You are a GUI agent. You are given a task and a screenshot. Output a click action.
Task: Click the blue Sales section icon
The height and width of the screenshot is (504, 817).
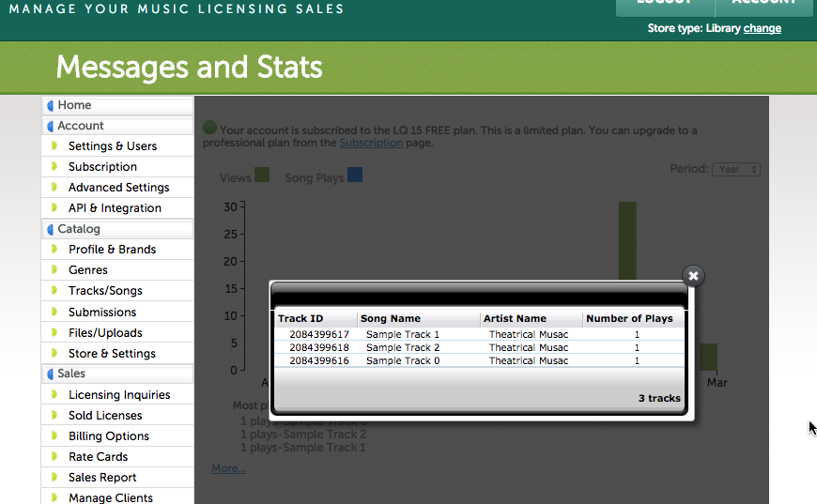[x=50, y=374]
